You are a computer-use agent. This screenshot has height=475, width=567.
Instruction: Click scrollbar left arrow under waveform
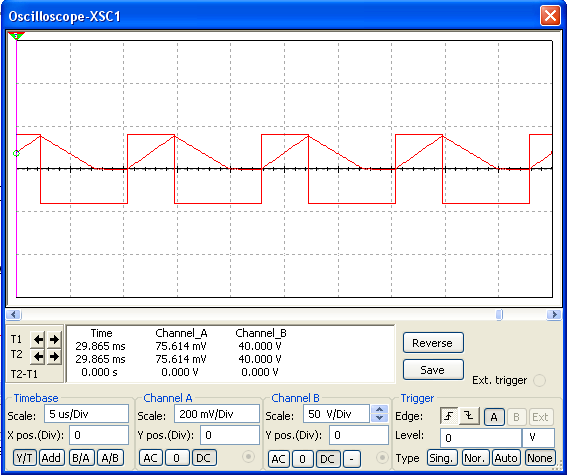tap(14, 314)
